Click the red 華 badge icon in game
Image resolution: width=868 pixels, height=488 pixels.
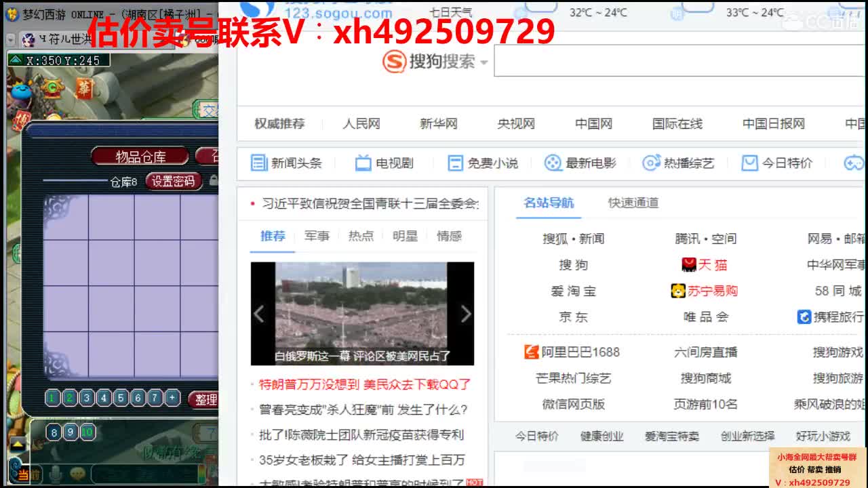click(85, 89)
